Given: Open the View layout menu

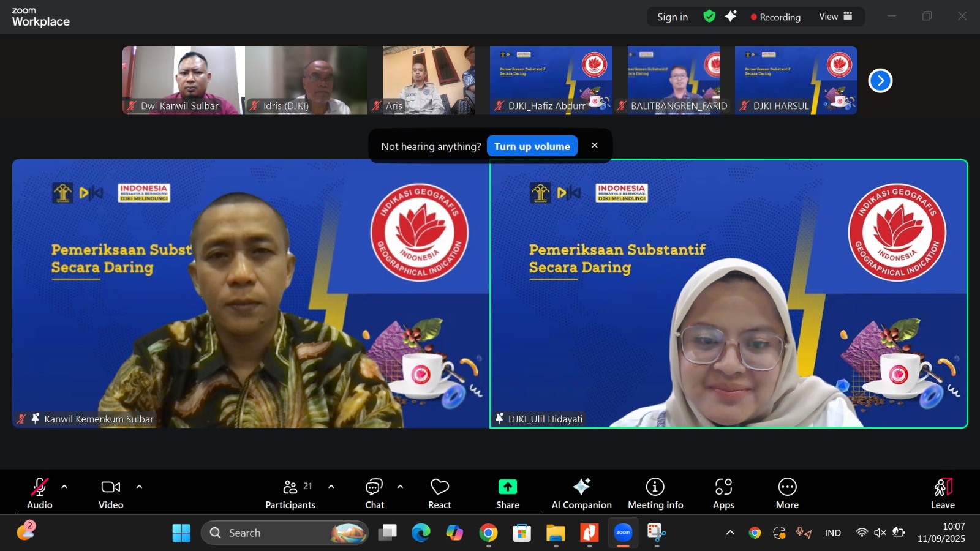Looking at the screenshot, I should click(835, 17).
